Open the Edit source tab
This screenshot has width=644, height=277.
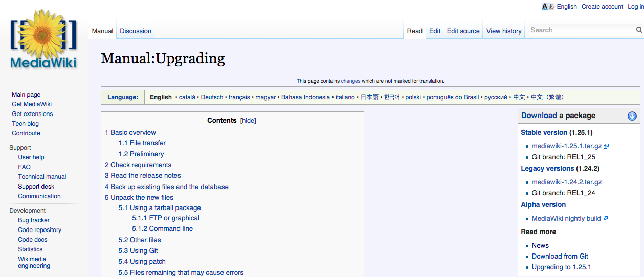463,31
